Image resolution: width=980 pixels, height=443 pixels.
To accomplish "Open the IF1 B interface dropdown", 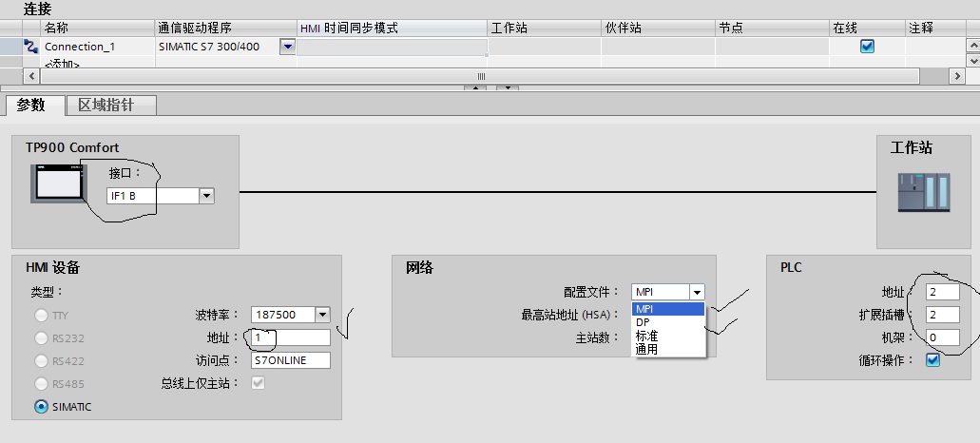I will click(206, 196).
